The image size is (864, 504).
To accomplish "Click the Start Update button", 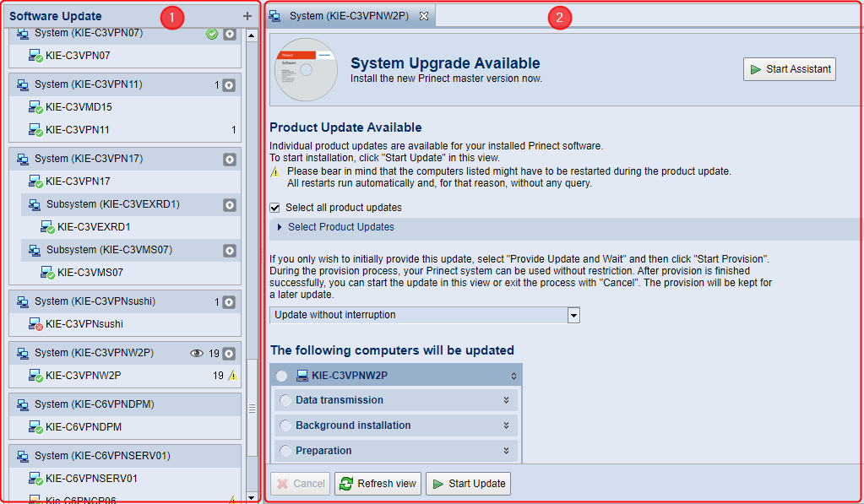I will [468, 484].
